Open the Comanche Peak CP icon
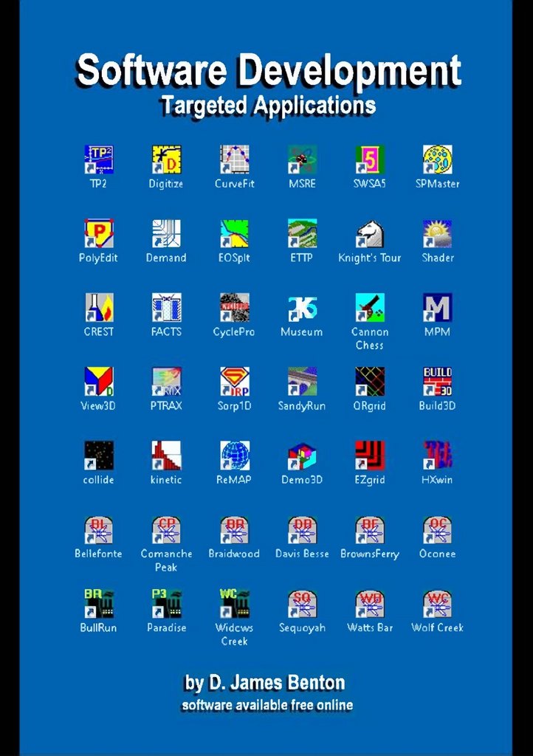Viewport: 533px width, 756px height. pos(166,529)
